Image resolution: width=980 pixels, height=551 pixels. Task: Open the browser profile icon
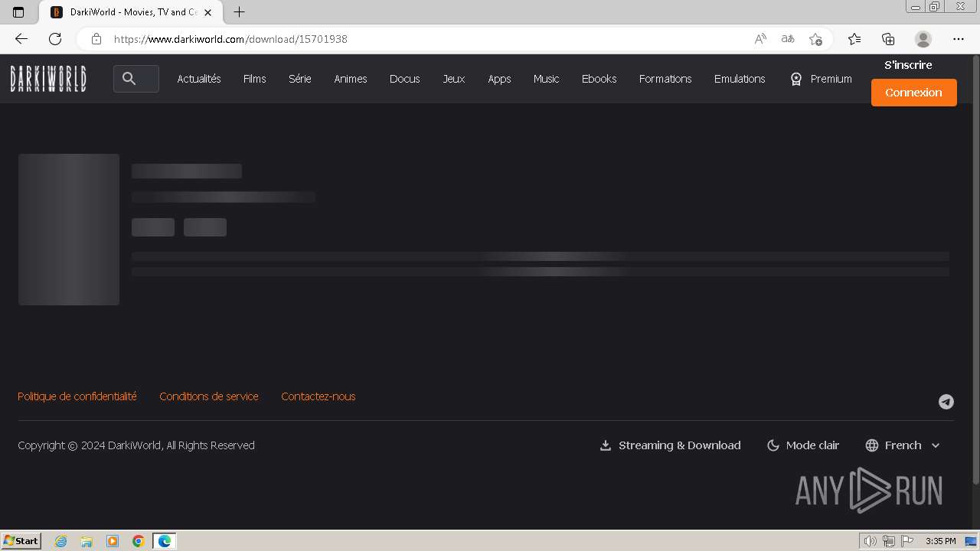(x=923, y=39)
